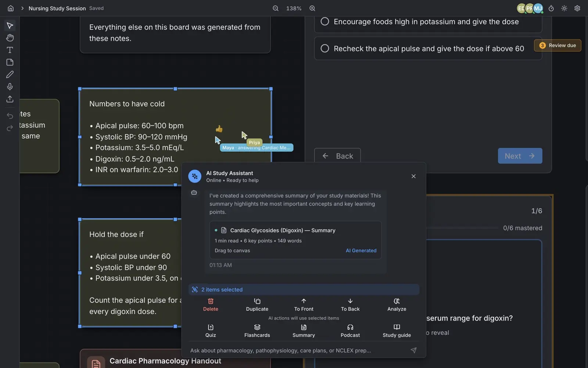Close the AI Study Assistant panel
Viewport: 588px width, 368px height.
[x=413, y=176]
